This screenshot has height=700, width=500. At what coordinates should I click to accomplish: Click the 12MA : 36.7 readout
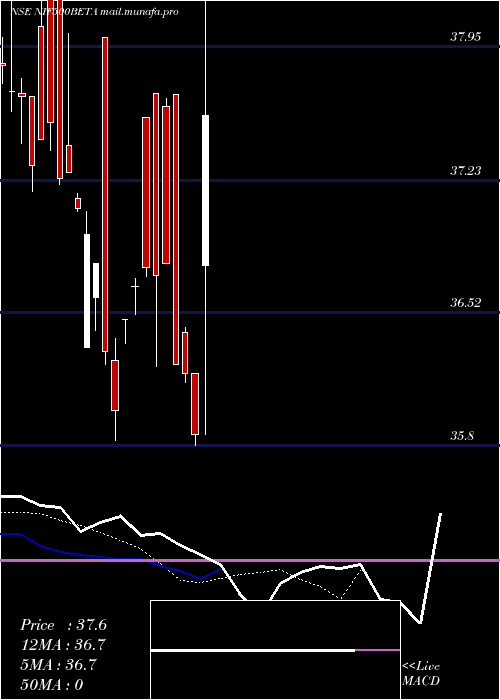click(63, 645)
